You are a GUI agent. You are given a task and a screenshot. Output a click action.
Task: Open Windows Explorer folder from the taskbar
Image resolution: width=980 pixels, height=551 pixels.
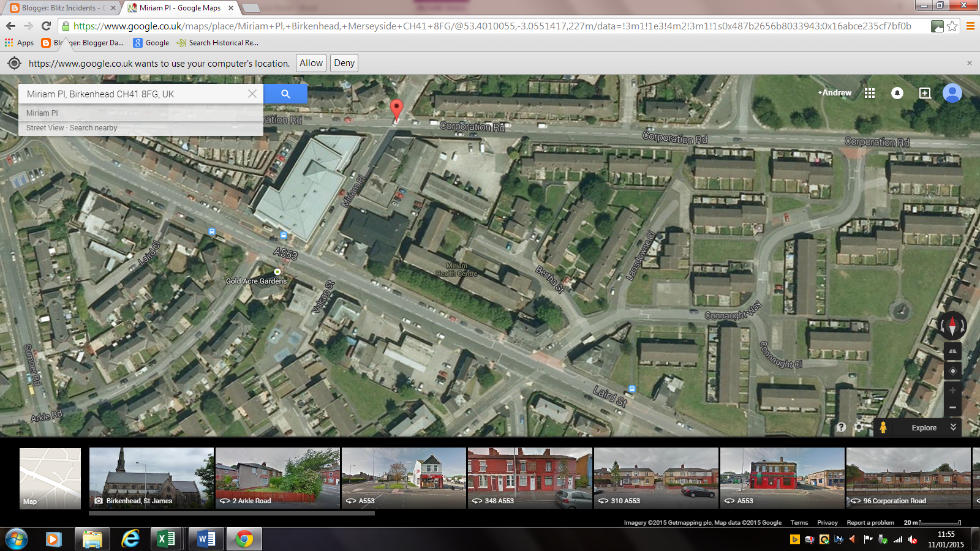pos(92,539)
